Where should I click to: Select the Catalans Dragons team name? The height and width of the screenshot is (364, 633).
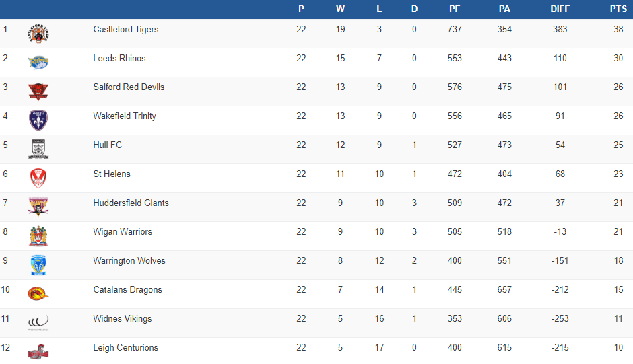(x=127, y=290)
